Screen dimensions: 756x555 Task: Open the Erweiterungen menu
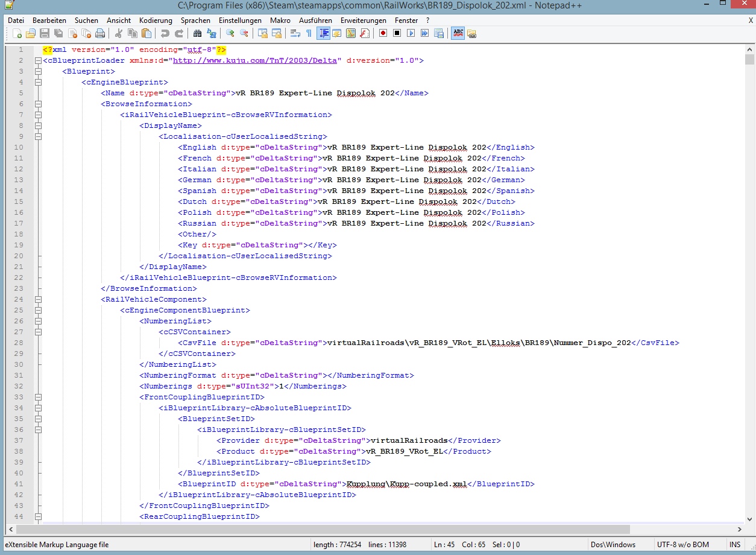[x=363, y=20]
